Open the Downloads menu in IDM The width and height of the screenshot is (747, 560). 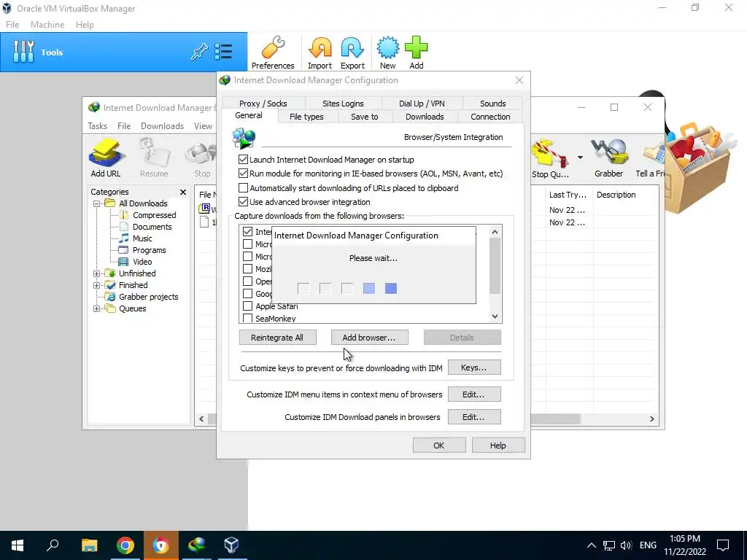[162, 125]
